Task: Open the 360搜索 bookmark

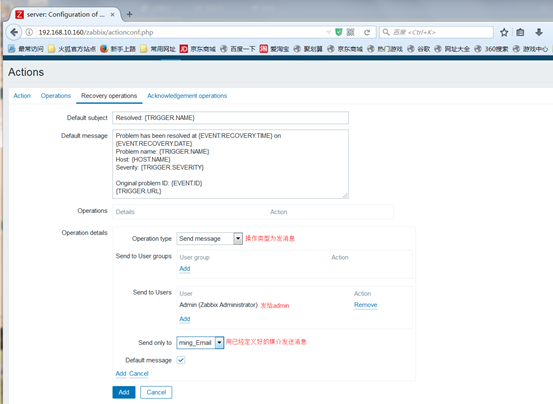Action: (x=491, y=49)
